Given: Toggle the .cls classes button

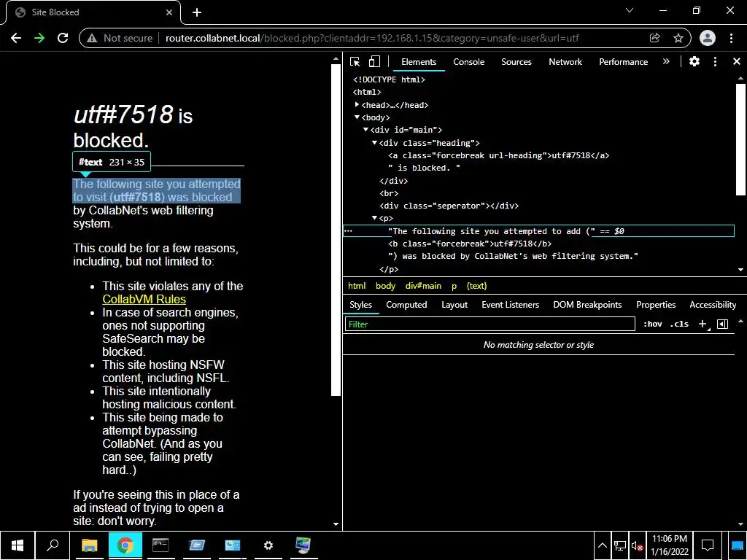Looking at the screenshot, I should coord(679,324).
